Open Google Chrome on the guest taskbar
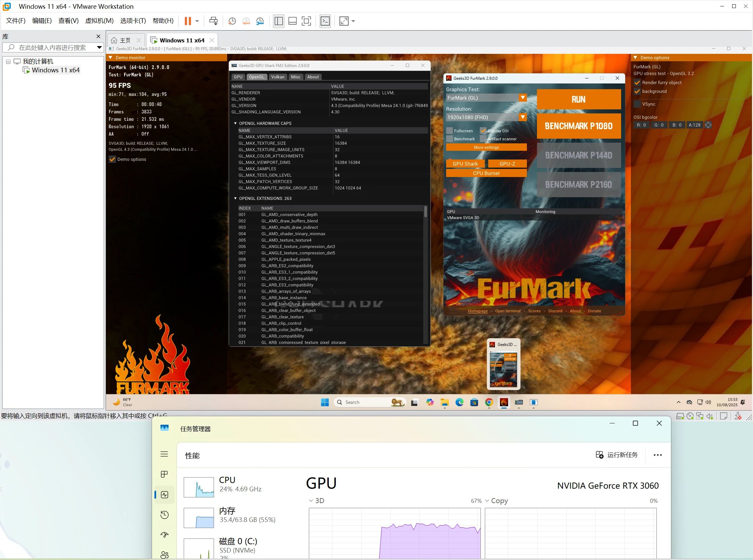The height and width of the screenshot is (560, 753). point(489,403)
